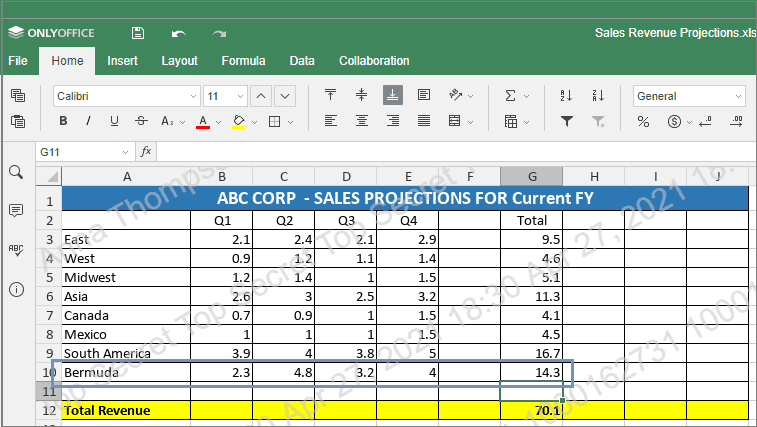
Task: Align text to middle vertically
Action: (361, 95)
